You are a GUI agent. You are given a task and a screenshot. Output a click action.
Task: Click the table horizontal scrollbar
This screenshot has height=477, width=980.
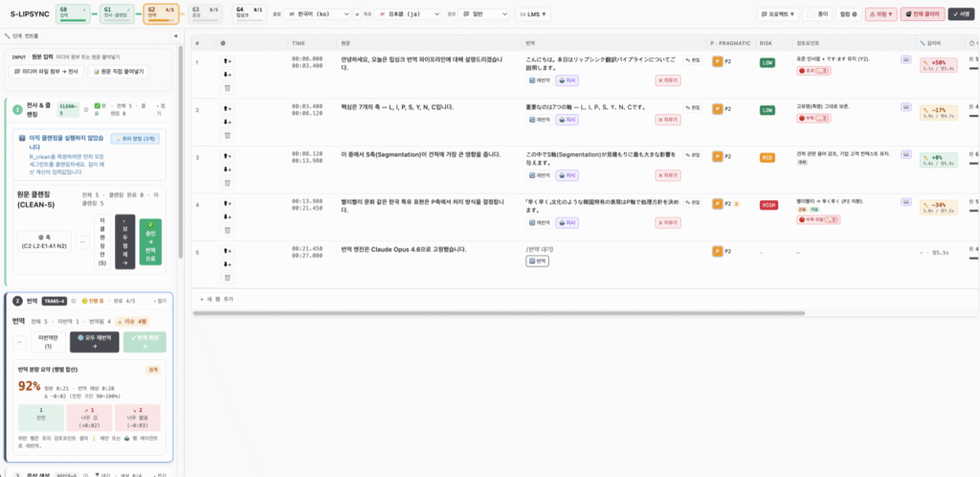click(499, 312)
